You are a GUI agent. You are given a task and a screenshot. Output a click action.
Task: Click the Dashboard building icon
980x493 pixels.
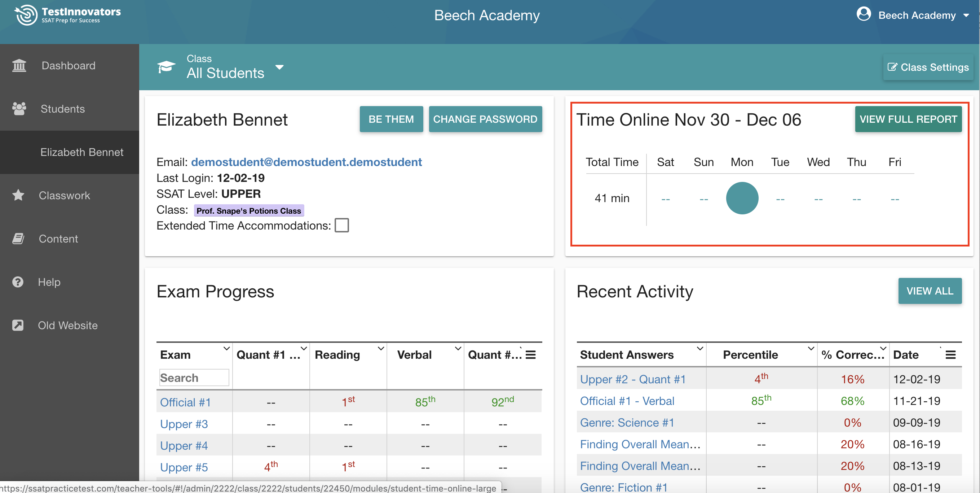tap(19, 65)
